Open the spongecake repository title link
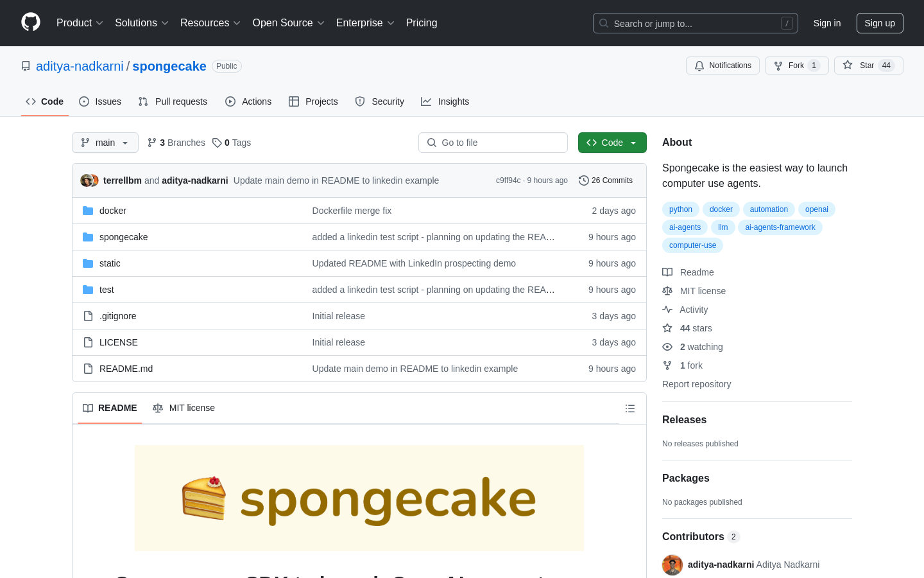Viewport: 924px width, 578px height. point(169,66)
